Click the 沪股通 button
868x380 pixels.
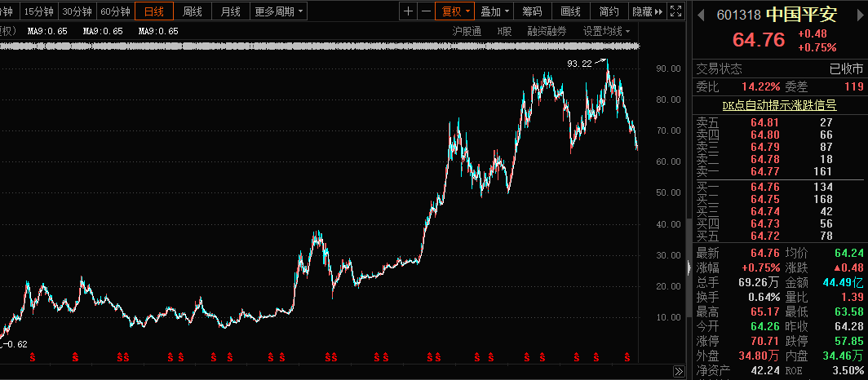[467, 31]
